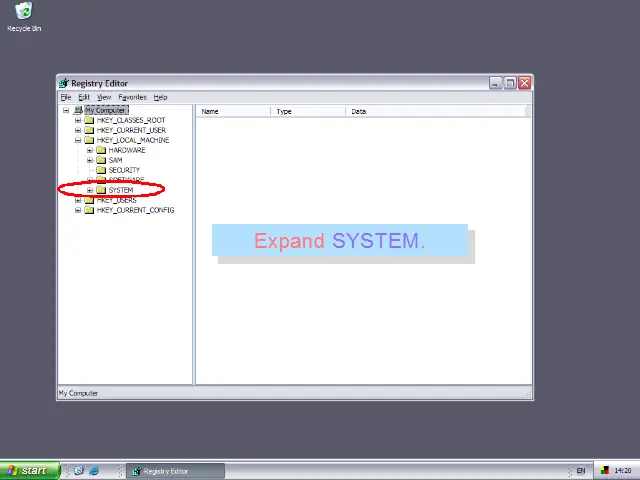Click the Registry Editor title bar icon
The width and height of the screenshot is (640, 480).
(64, 83)
